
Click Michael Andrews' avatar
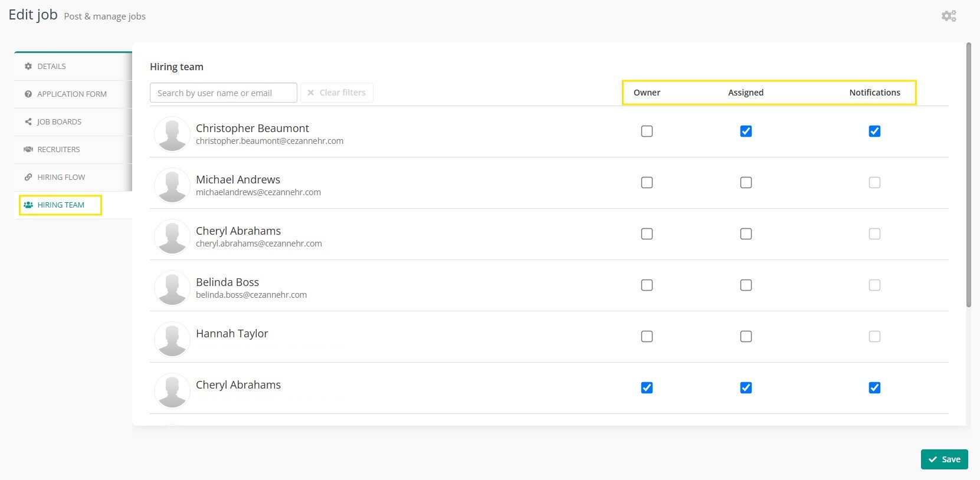click(172, 185)
